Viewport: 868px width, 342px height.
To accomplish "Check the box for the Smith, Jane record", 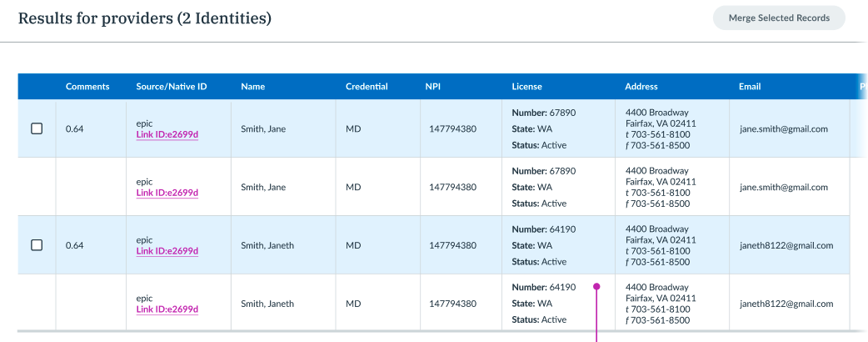I will coord(37,128).
